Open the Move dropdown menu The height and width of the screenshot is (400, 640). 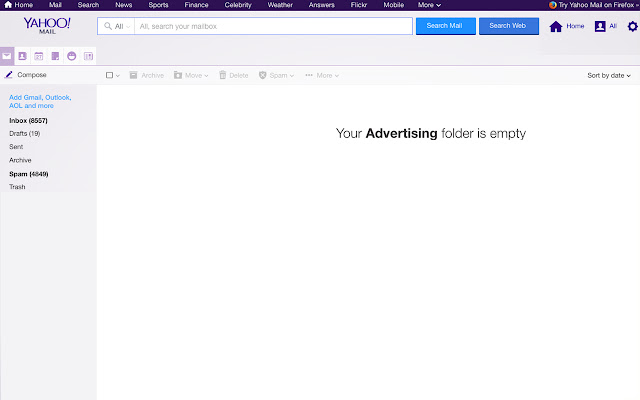point(196,76)
